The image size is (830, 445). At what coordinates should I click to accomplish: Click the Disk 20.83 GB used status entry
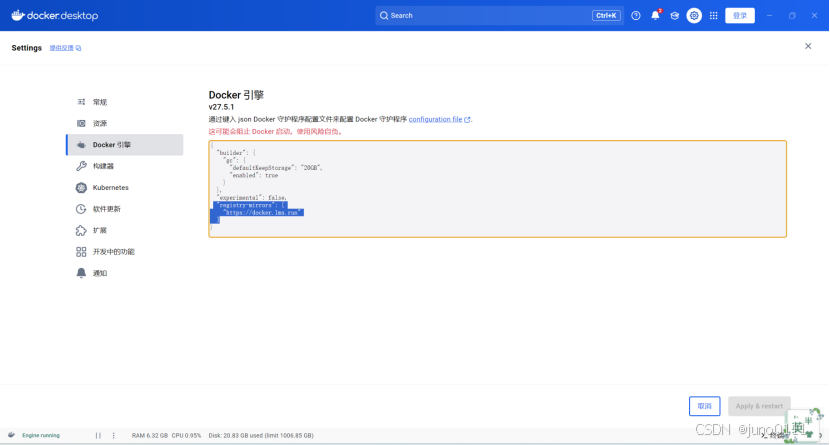[x=261, y=435]
